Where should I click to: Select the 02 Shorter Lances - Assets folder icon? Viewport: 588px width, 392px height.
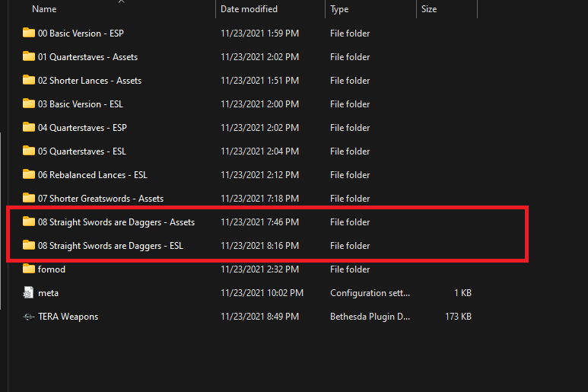(28, 80)
